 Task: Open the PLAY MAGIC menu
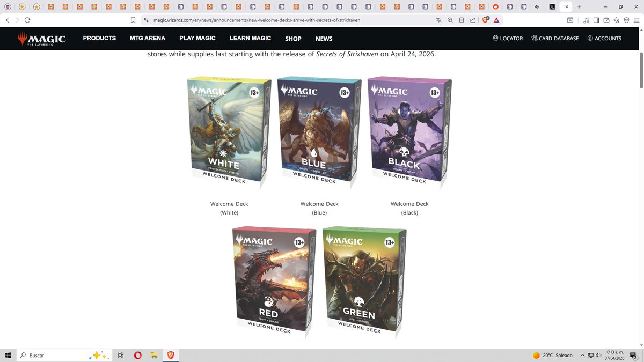click(x=197, y=38)
